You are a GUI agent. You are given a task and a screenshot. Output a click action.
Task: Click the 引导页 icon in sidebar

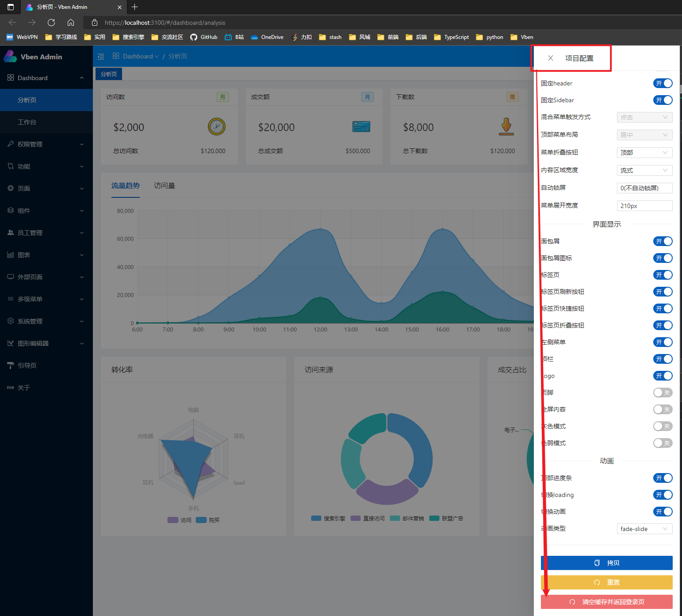(x=11, y=365)
